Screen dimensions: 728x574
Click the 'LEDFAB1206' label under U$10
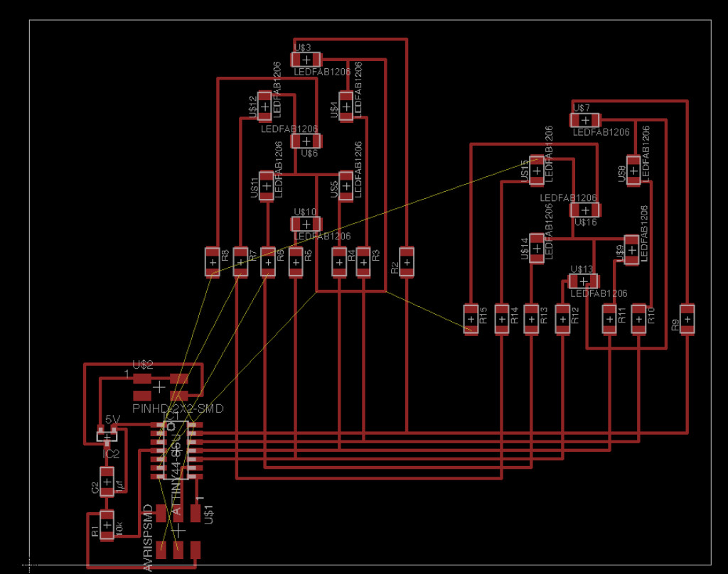322,236
